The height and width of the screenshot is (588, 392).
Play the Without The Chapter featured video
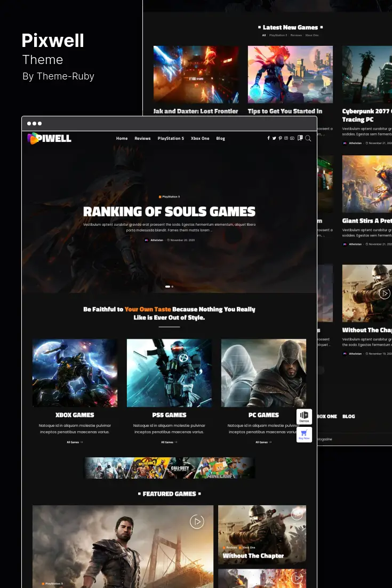click(297, 514)
